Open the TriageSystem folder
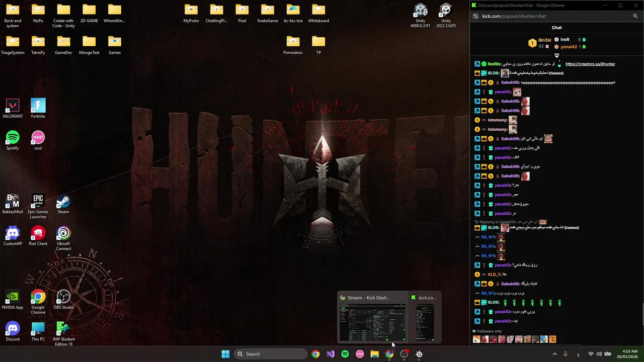 [x=13, y=45]
